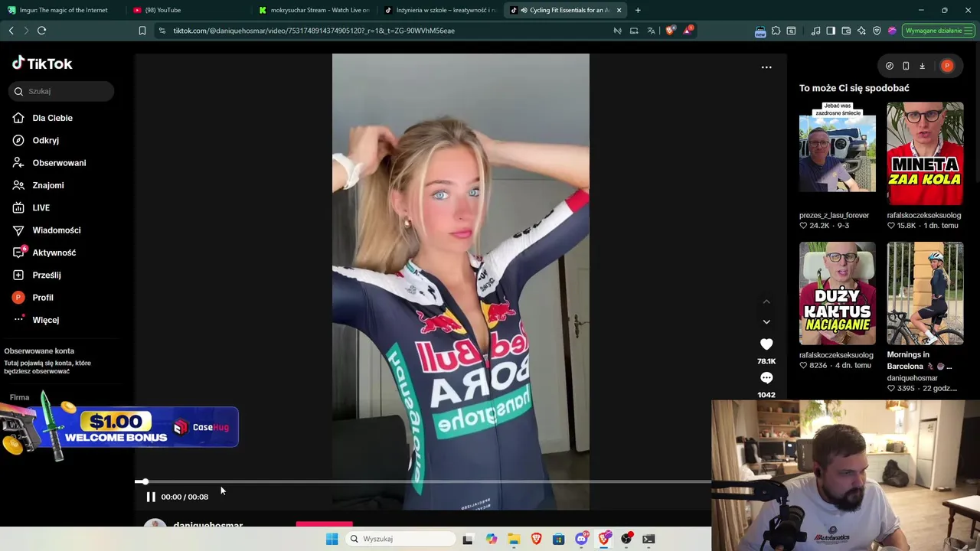This screenshot has height=551, width=980.
Task: Click the prezes_z_lasu_forever username
Action: [834, 215]
